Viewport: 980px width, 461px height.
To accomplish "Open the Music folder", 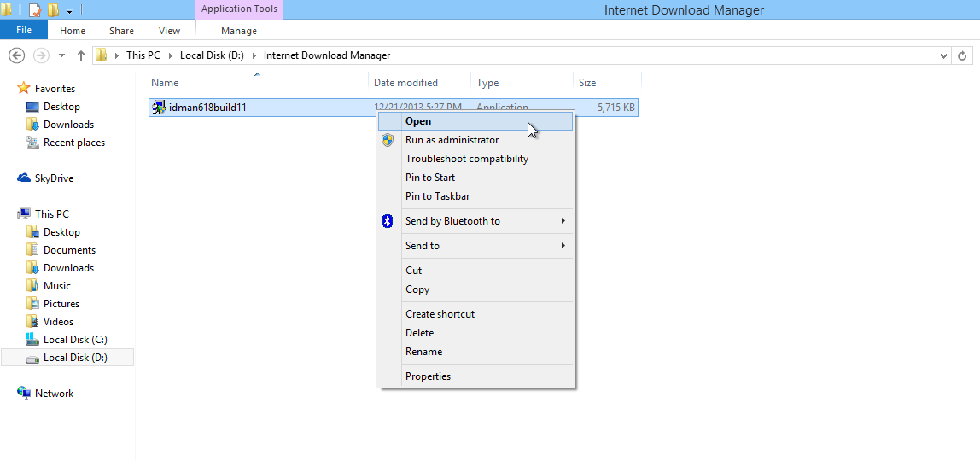I will [x=57, y=285].
